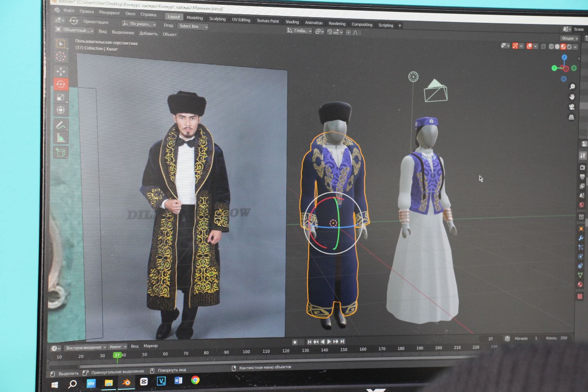Toggle X-Ray mode in the viewport header
The image size is (588, 392).
click(543, 46)
